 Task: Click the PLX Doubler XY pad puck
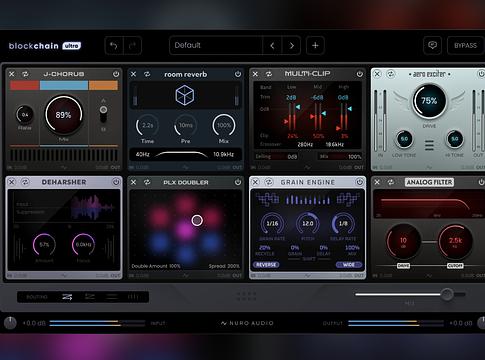(x=197, y=220)
